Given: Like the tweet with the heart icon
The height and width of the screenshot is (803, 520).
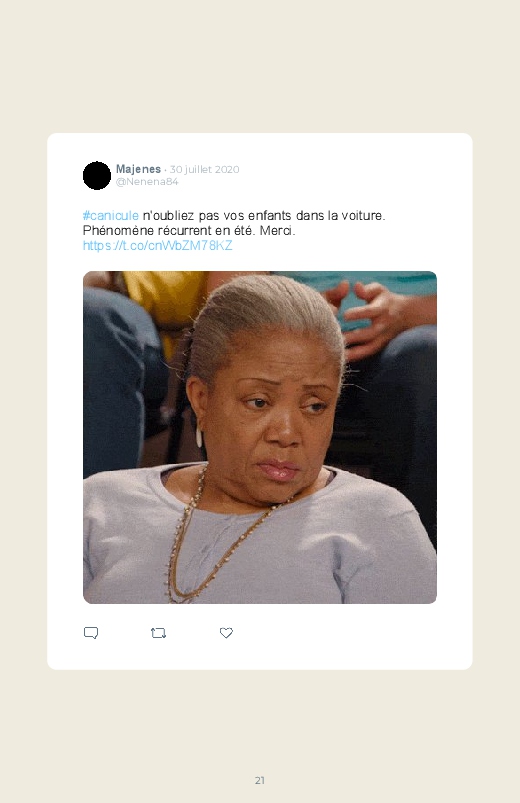Looking at the screenshot, I should point(226,633).
